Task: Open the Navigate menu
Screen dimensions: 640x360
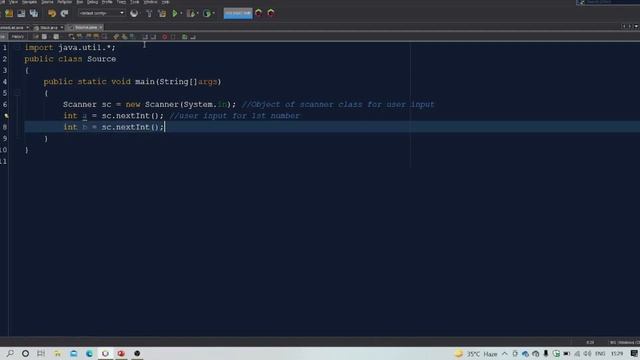Action: 29,2
